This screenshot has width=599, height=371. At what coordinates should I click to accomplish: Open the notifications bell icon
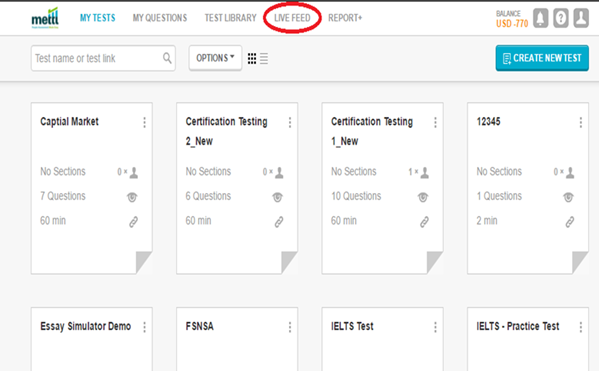click(x=541, y=18)
